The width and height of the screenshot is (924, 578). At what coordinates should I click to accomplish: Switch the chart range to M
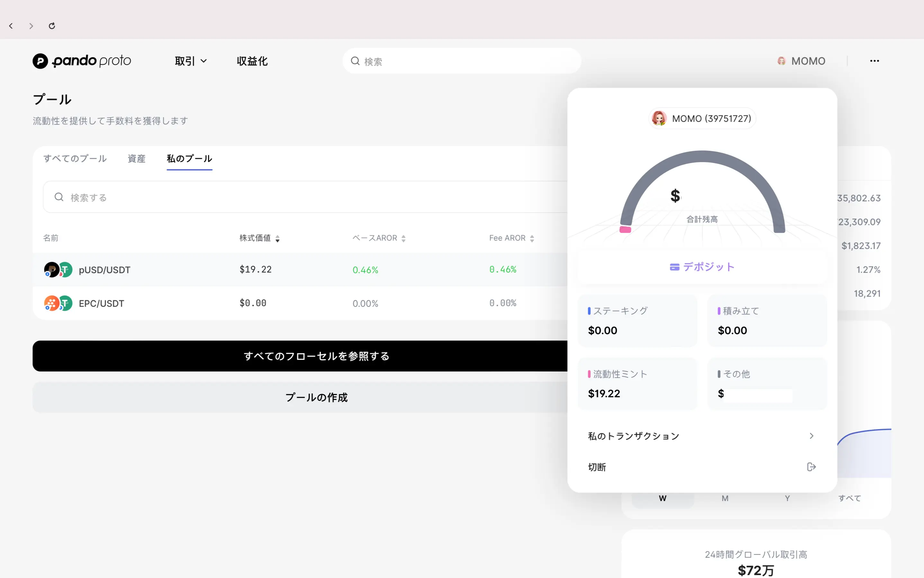725,499
